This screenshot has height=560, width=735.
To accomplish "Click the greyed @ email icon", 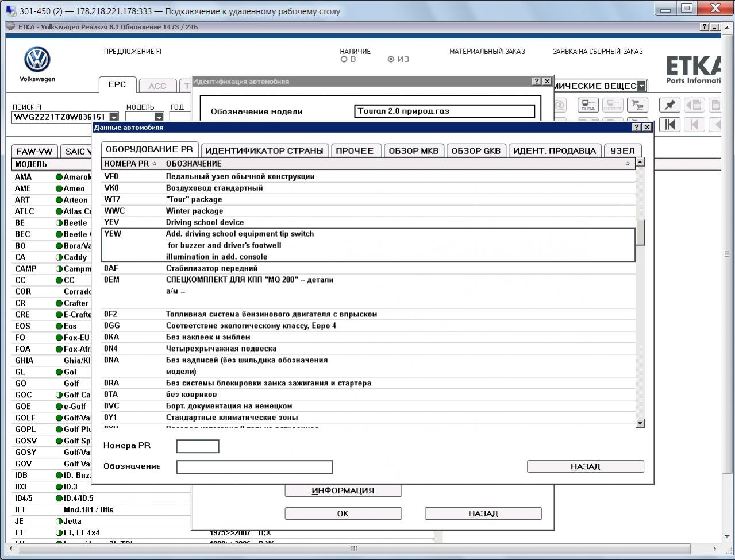I will click(x=560, y=105).
